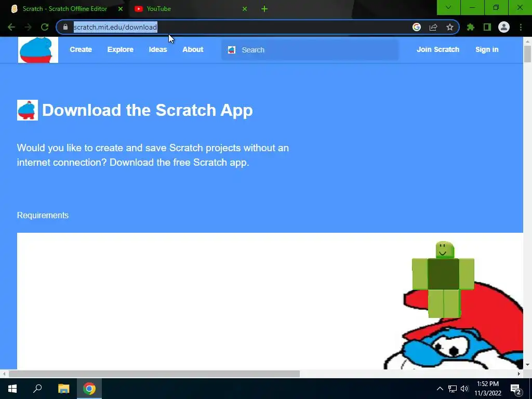Open the About menu item
The height and width of the screenshot is (399, 532).
pyautogui.click(x=193, y=49)
